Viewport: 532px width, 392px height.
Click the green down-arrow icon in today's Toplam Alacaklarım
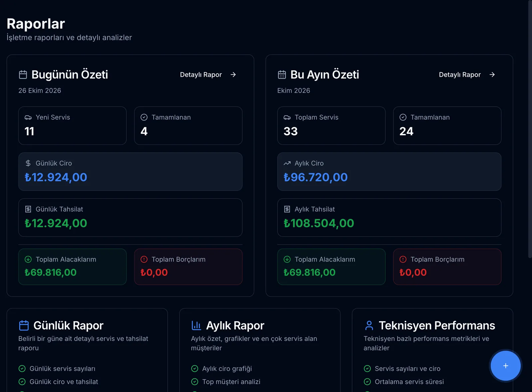coord(28,259)
